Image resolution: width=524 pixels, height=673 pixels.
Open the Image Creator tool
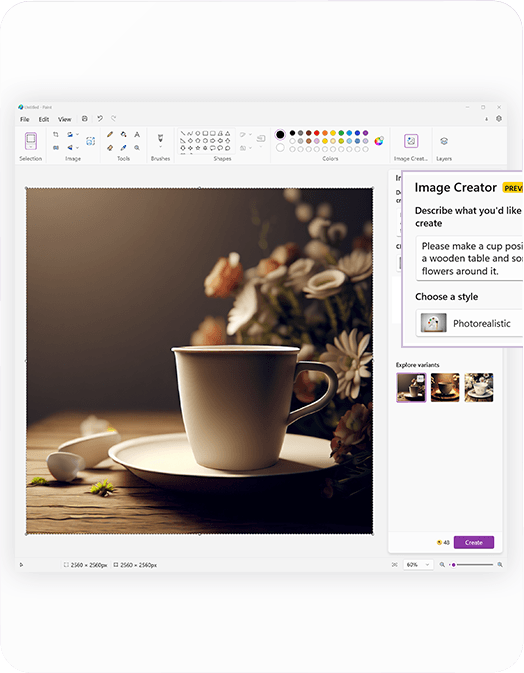point(411,141)
